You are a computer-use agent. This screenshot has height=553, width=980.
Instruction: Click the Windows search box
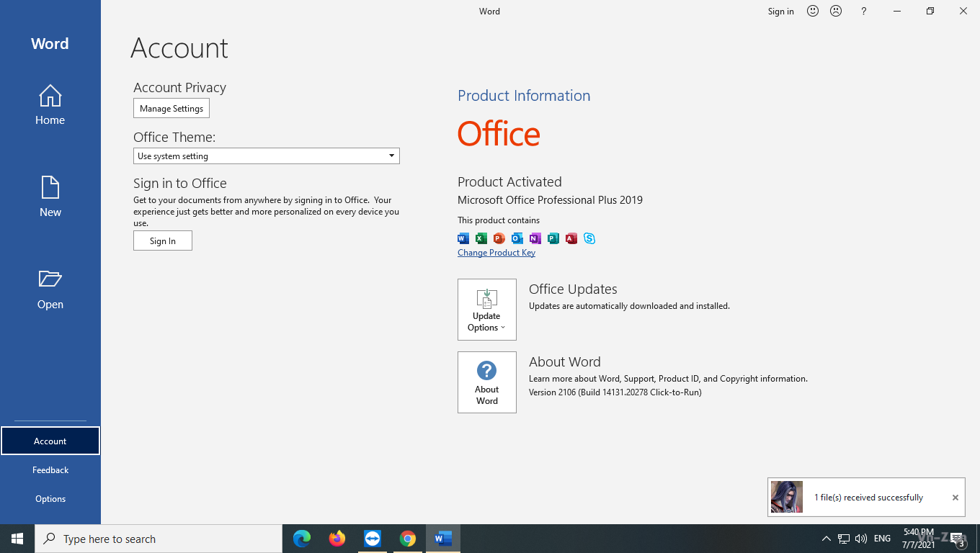pyautogui.click(x=159, y=539)
